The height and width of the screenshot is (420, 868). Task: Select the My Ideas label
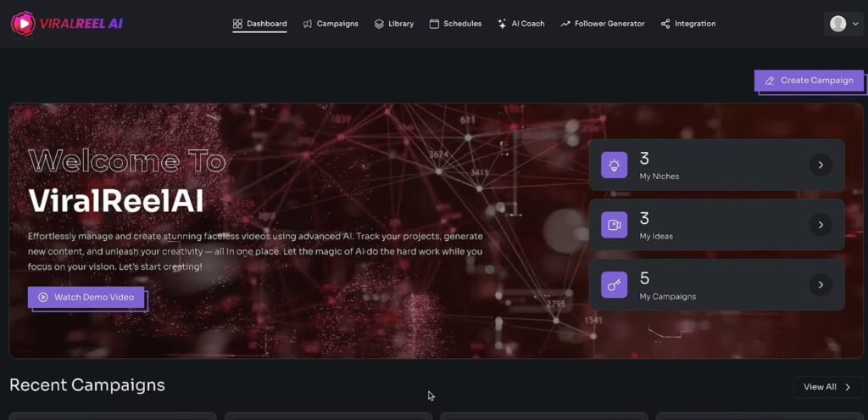657,237
